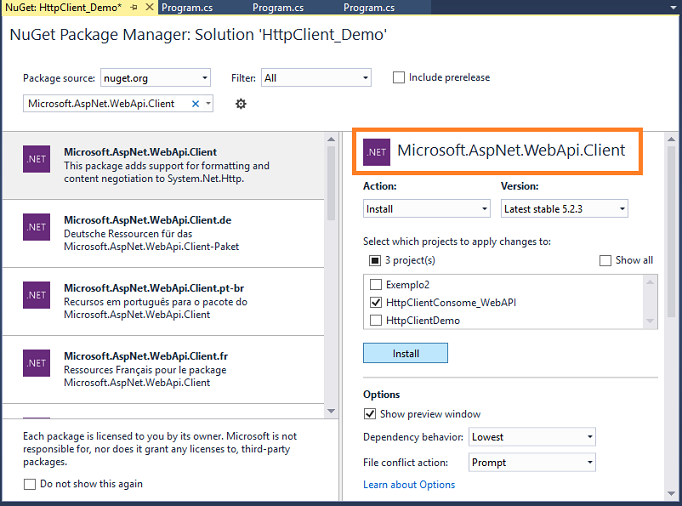Uncheck Show preview window option
The height and width of the screenshot is (506, 682).
[370, 414]
